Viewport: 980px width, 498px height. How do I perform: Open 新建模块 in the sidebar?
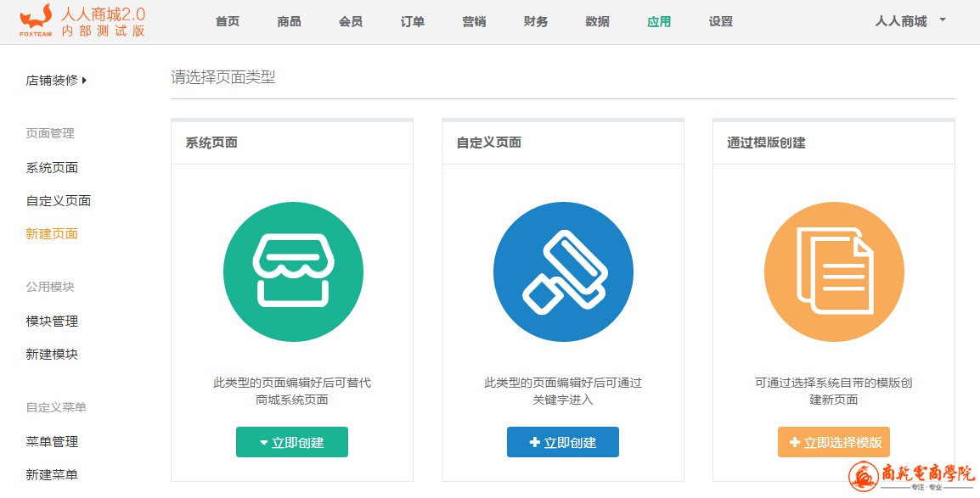point(52,354)
